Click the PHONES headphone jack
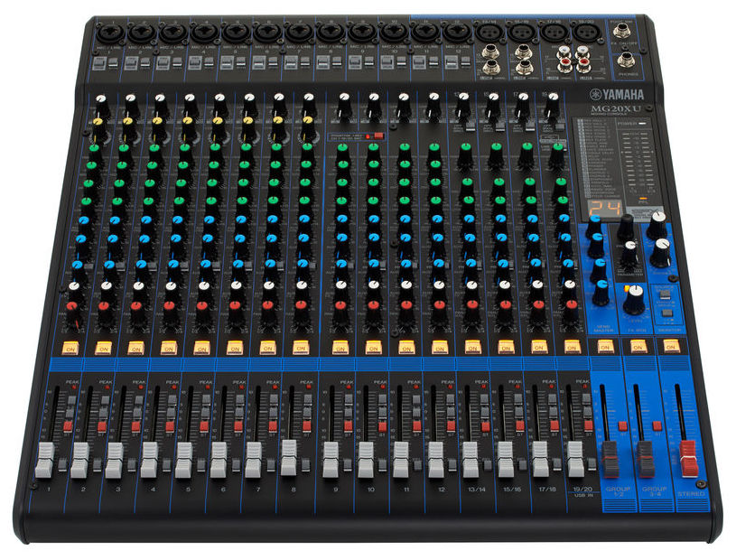The image size is (736, 560). coord(626,61)
